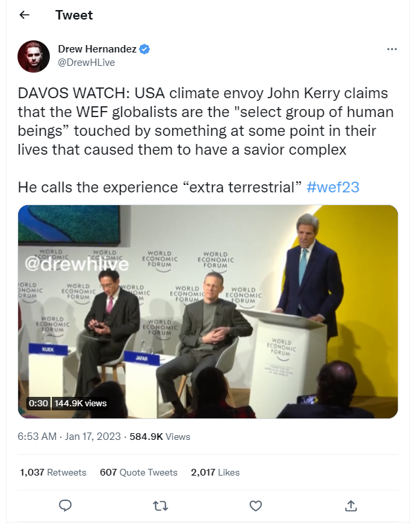Like the tweet with the heart icon

click(x=256, y=504)
